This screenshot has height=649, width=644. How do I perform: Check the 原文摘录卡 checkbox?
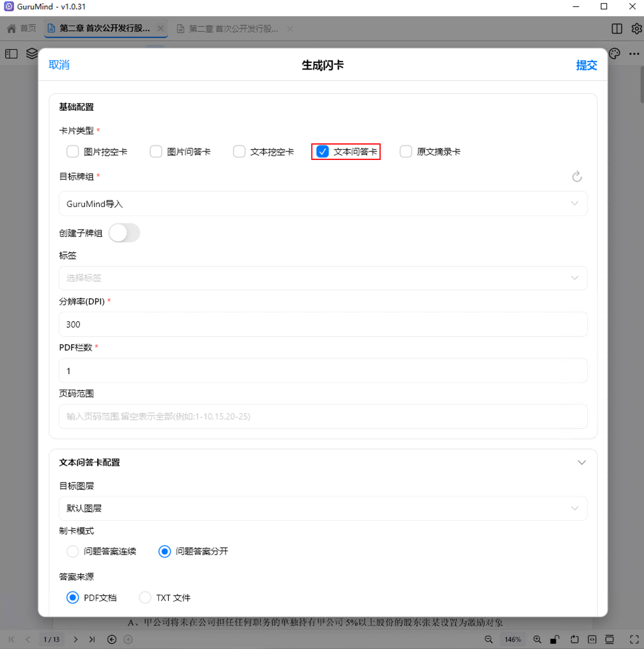click(406, 152)
